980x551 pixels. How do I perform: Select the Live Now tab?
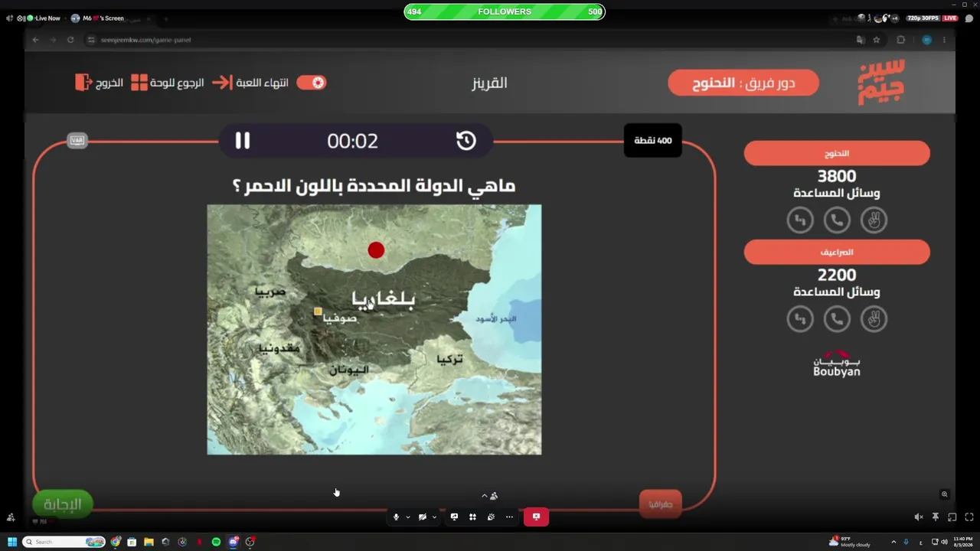[44, 18]
